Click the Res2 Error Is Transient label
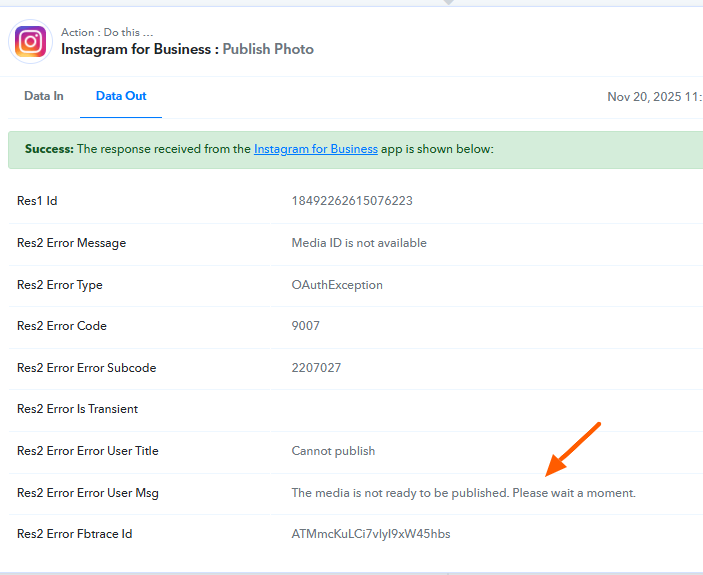703x575 pixels. [77, 409]
